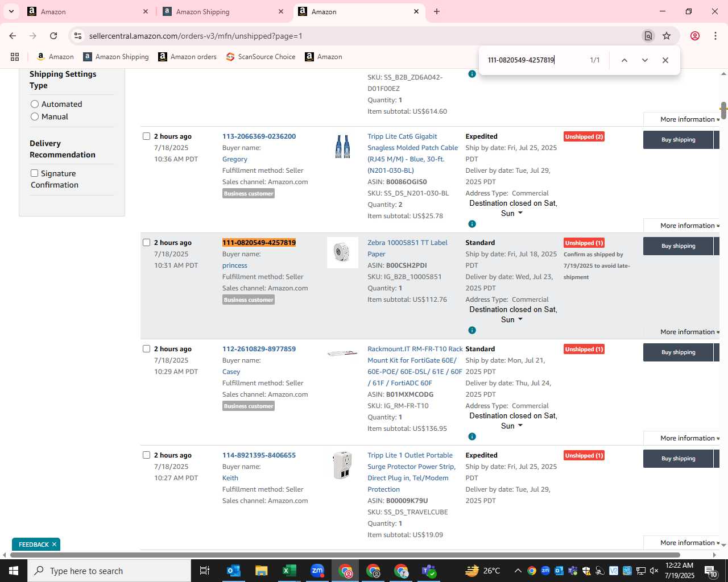
Task: Open Outlook from the taskbar
Action: pyautogui.click(x=234, y=571)
